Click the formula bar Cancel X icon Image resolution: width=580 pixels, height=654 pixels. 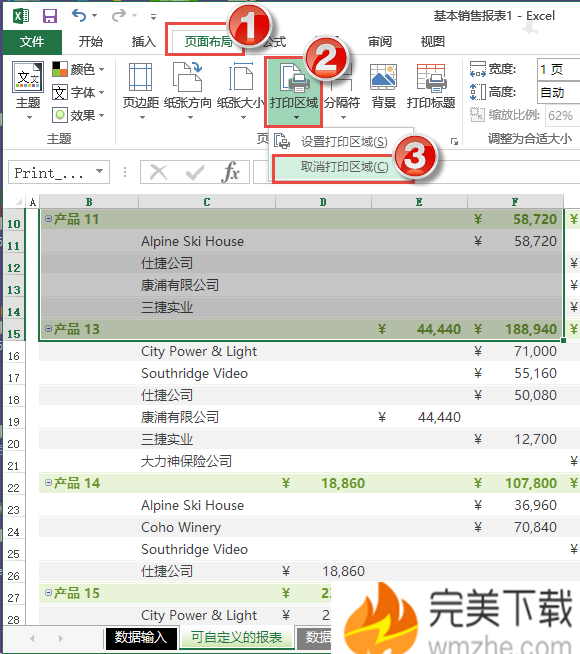[158, 172]
